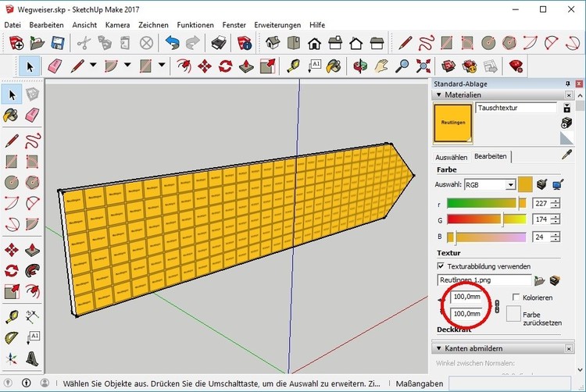Enable the Kolorieren checkbox

click(x=516, y=298)
